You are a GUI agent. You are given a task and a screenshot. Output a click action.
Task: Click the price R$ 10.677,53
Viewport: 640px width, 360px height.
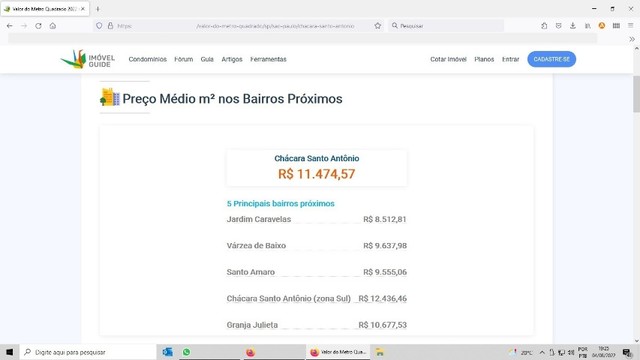pos(382,325)
